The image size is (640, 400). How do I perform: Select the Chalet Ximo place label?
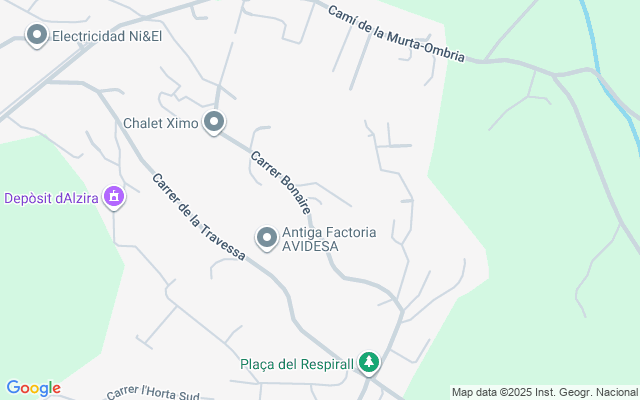click(161, 123)
